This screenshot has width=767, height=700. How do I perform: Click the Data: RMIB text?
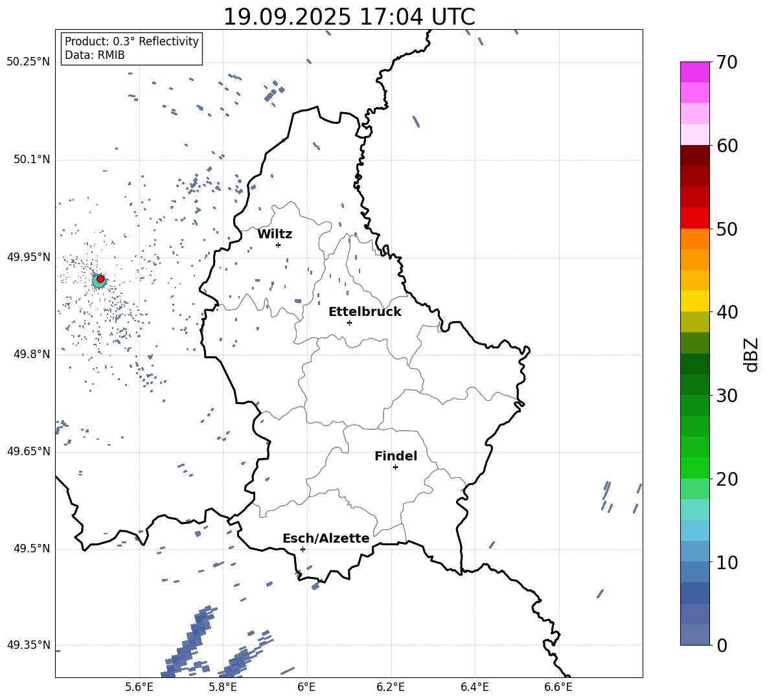[95, 55]
